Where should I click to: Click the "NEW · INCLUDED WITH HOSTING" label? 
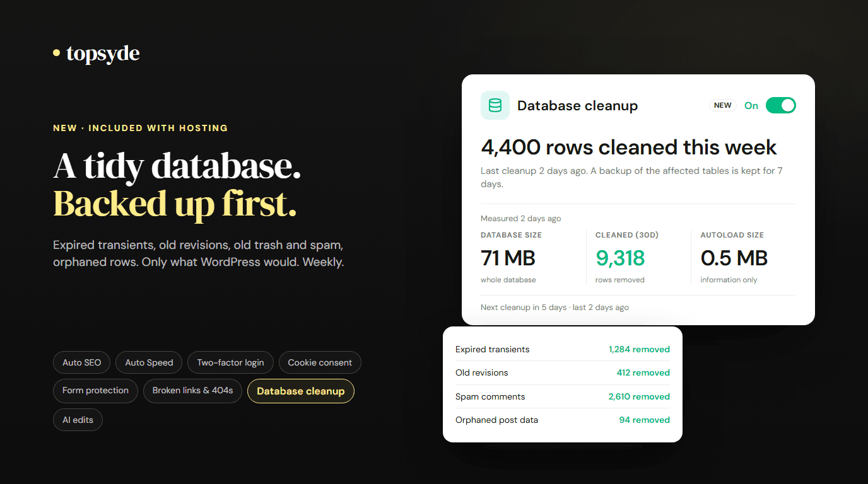click(x=140, y=128)
